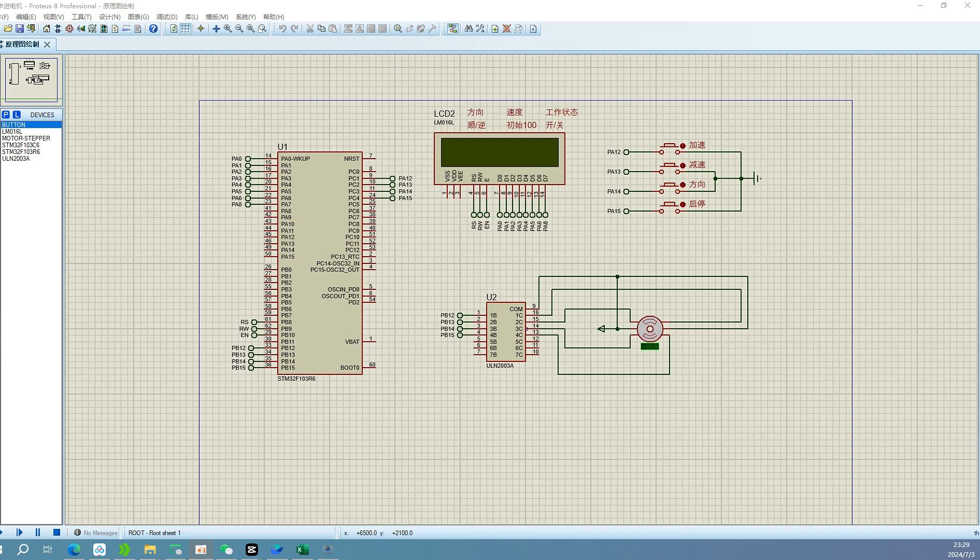This screenshot has width=980, height=560.
Task: Open the PCB Layout chip icon
Action: (x=69, y=29)
